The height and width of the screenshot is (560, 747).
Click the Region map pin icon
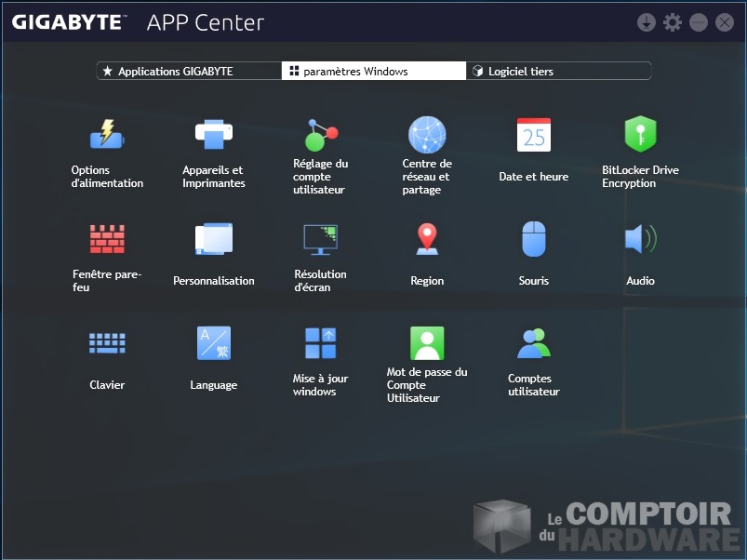coord(427,239)
